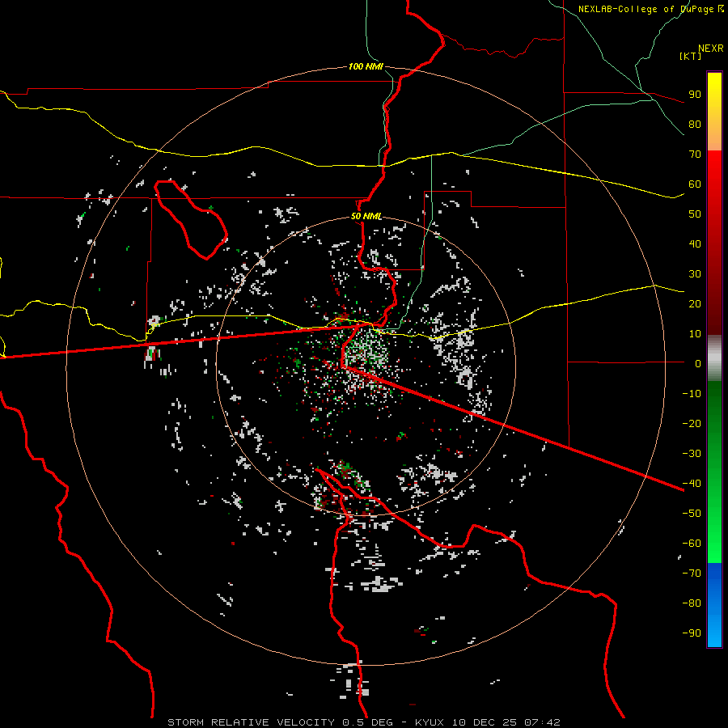Select the -30 scale value
This screenshot has width=728, height=728.
pyautogui.click(x=692, y=454)
